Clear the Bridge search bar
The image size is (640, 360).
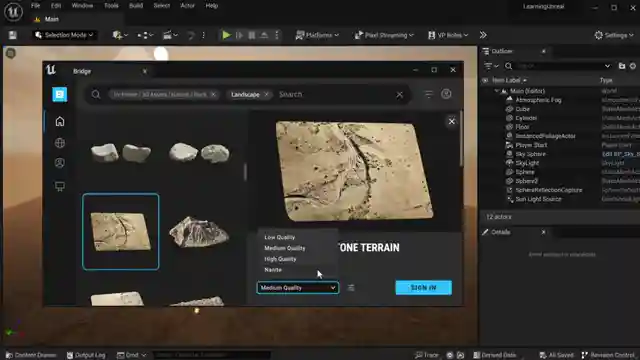click(x=400, y=95)
